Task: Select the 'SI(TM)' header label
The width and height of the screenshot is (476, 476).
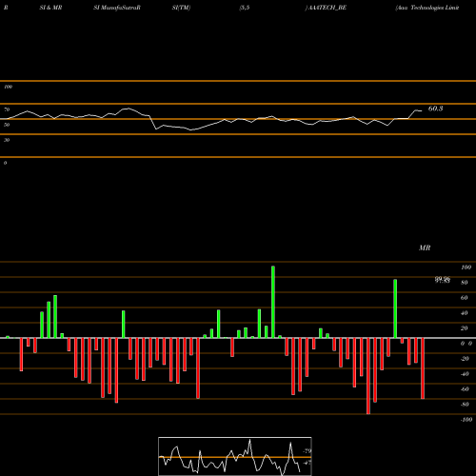Action: coord(181,8)
